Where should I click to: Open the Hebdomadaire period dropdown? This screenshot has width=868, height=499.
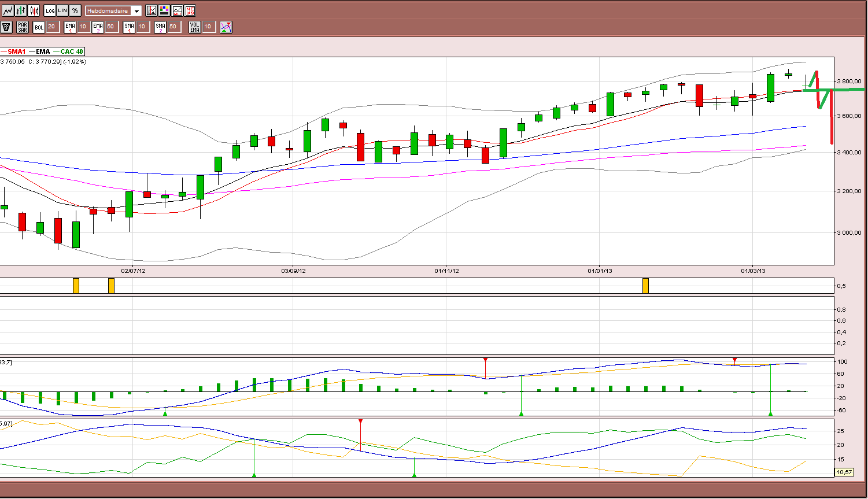[x=113, y=11]
